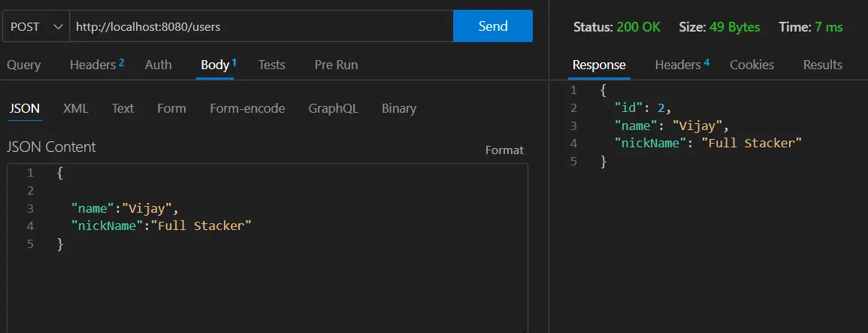Click Format to beautify JSON content

[504, 150]
